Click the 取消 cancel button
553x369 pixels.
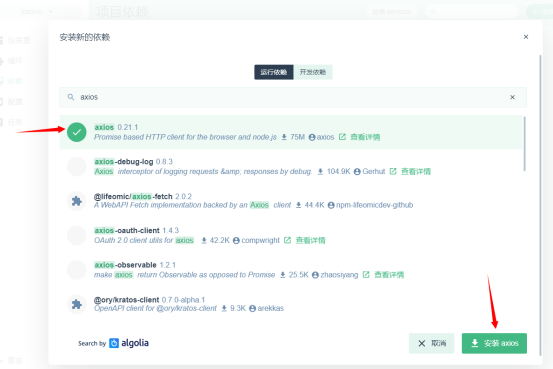click(431, 343)
